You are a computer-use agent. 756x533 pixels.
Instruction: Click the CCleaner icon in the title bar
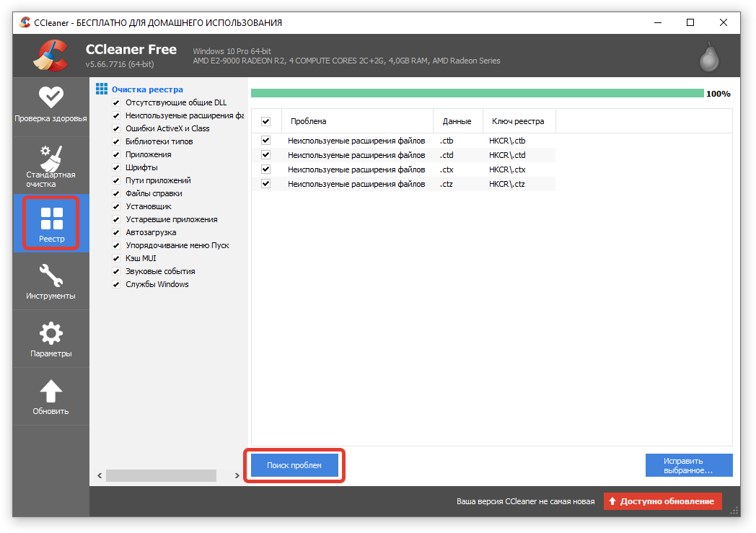point(25,22)
